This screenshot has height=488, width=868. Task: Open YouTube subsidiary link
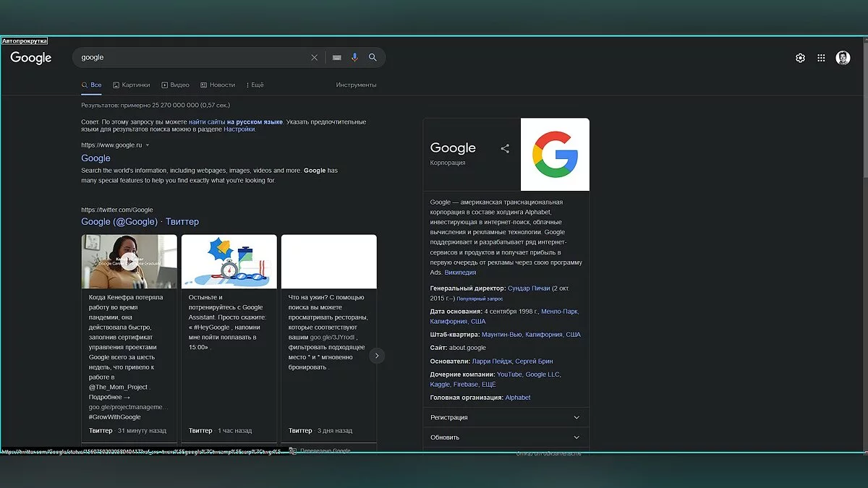click(x=509, y=374)
